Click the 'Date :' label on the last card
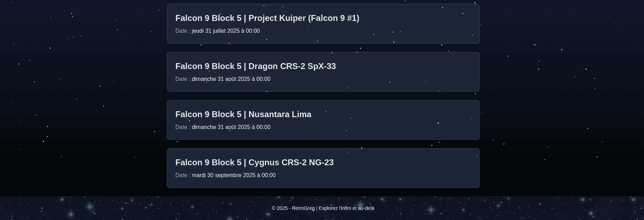This screenshot has width=644, height=220. [x=182, y=175]
